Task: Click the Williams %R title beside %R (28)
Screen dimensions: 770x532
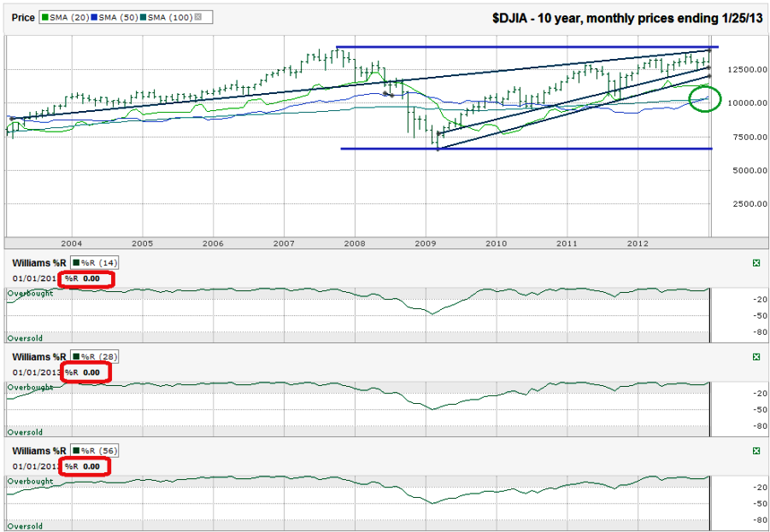Action: pos(38,357)
